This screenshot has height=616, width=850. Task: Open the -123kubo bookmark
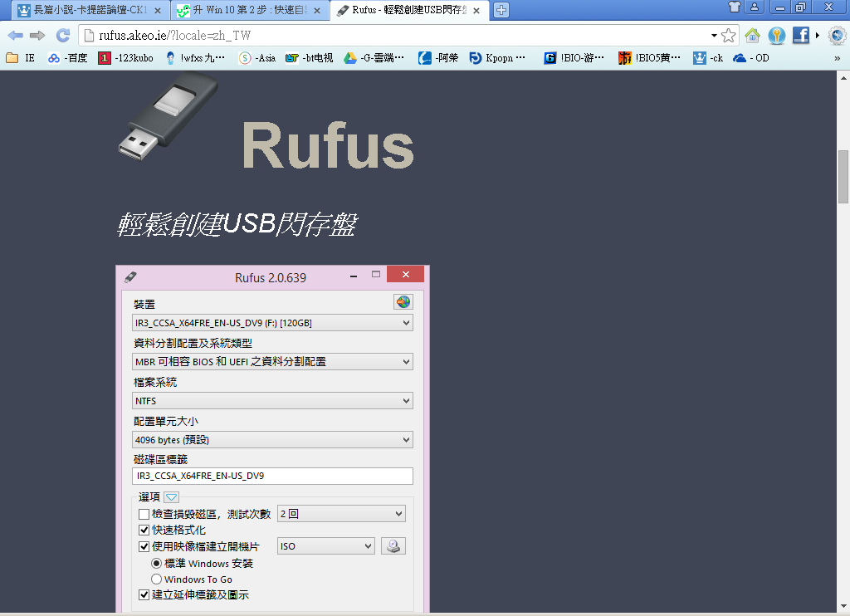(126, 58)
